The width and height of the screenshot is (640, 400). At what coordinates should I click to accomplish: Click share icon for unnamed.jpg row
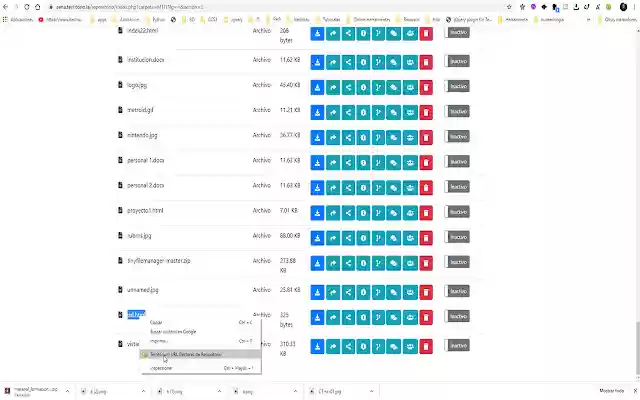[348, 292]
